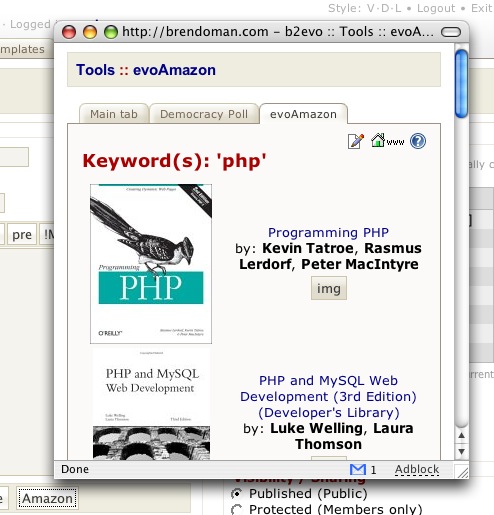Click the evoAmazon heading link
This screenshot has height=515, width=494.
(x=174, y=70)
